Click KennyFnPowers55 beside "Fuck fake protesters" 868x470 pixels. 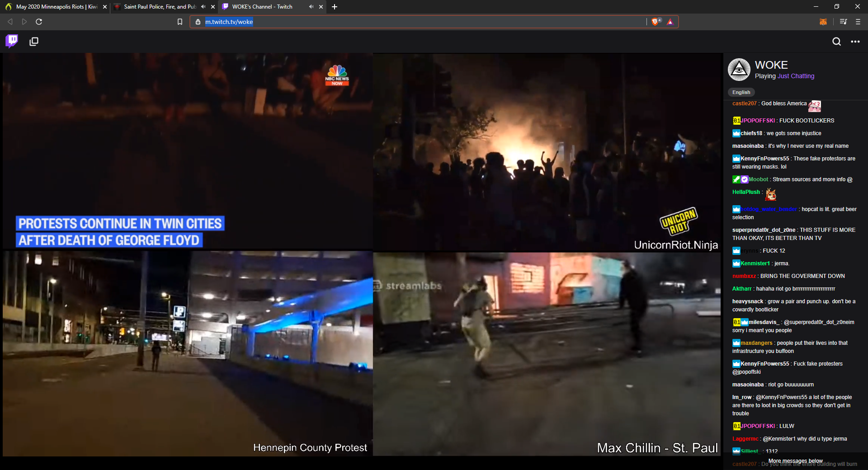pos(765,364)
